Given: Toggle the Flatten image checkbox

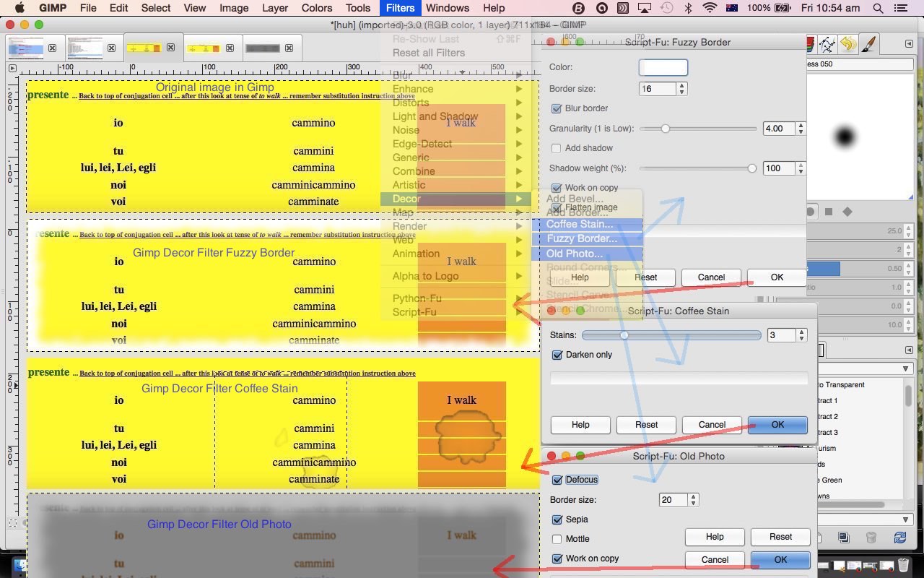Looking at the screenshot, I should tap(556, 207).
